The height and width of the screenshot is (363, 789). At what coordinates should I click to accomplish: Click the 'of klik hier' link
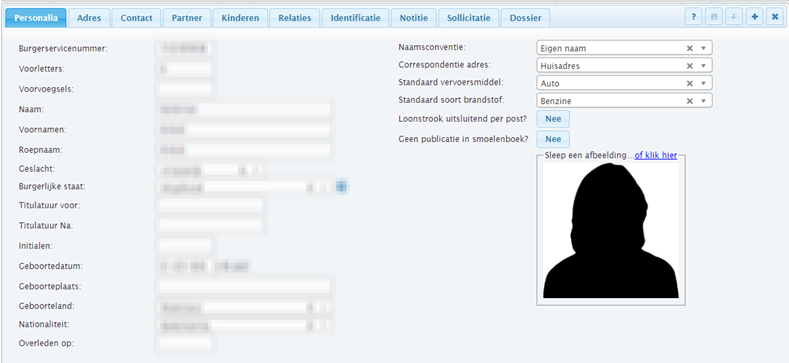[x=656, y=156]
